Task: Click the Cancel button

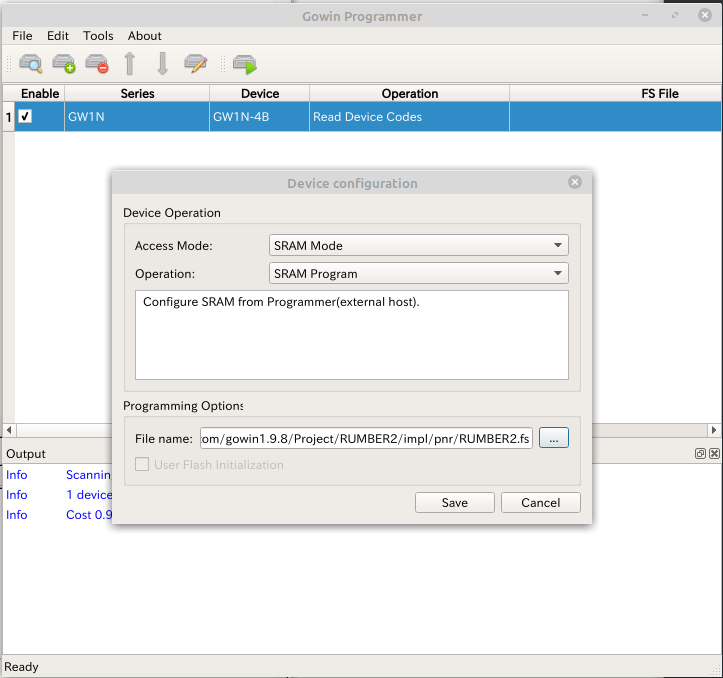Action: click(x=540, y=502)
